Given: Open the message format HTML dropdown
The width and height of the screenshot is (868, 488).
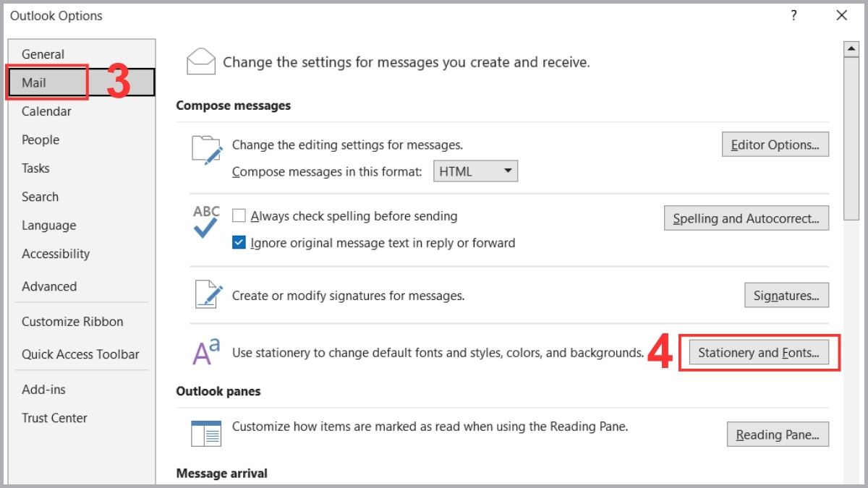Looking at the screenshot, I should tap(476, 171).
